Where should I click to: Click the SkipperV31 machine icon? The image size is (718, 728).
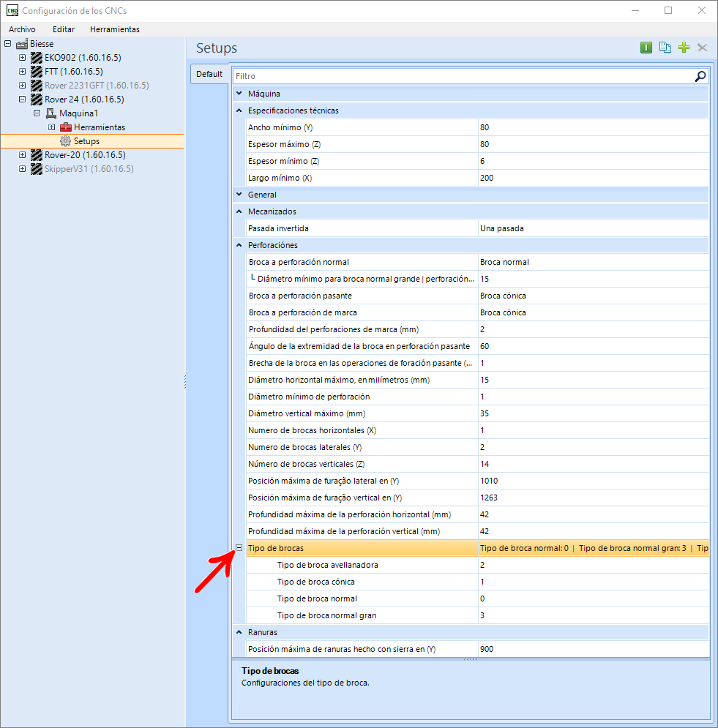pos(37,169)
